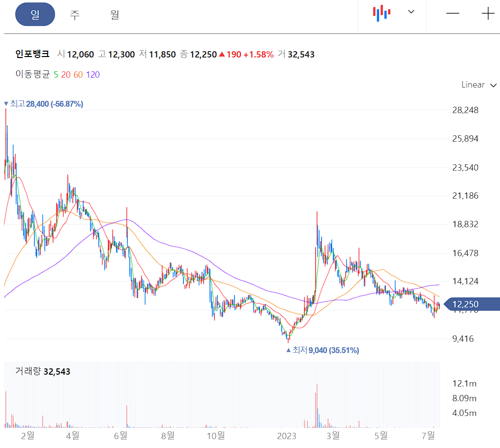Select the active 일 (daily) tab
Viewport: 500px width, 448px height.
[35, 15]
